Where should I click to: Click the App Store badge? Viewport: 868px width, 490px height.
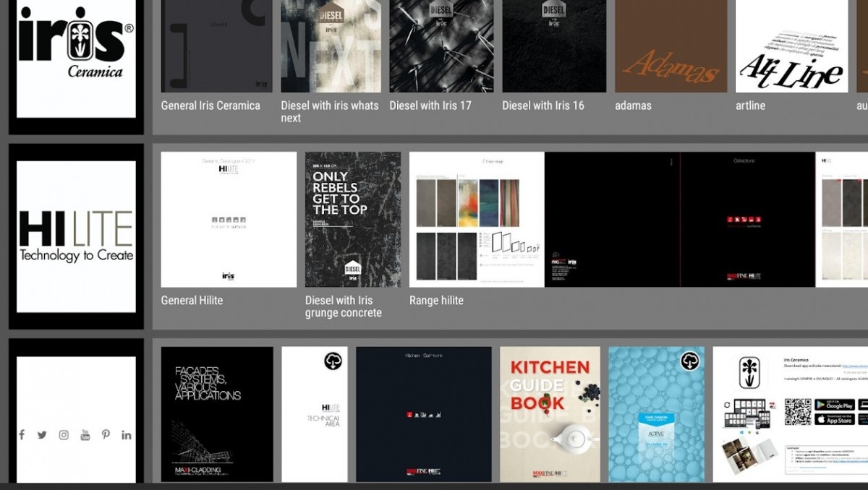point(834,419)
